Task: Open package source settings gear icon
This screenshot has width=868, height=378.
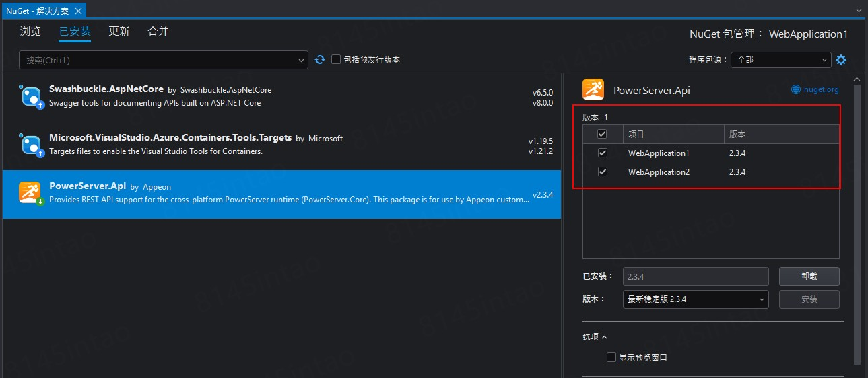Action: click(841, 60)
